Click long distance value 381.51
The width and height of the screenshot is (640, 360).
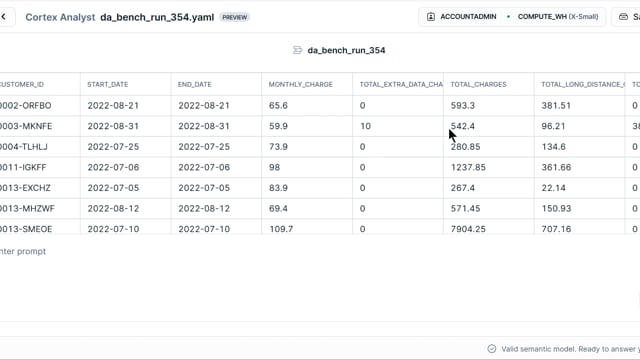(x=556, y=106)
